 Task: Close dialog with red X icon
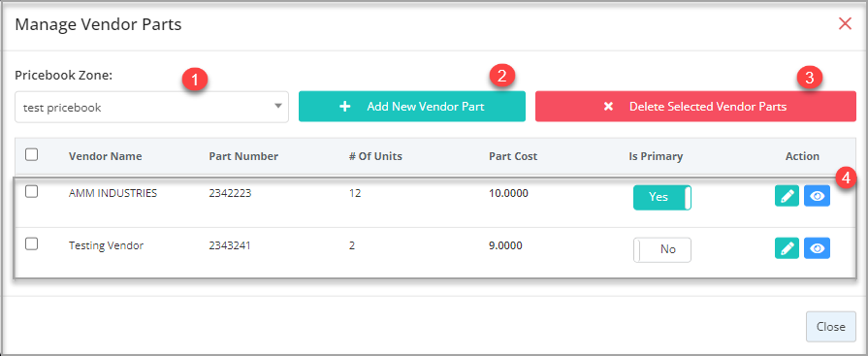point(845,24)
